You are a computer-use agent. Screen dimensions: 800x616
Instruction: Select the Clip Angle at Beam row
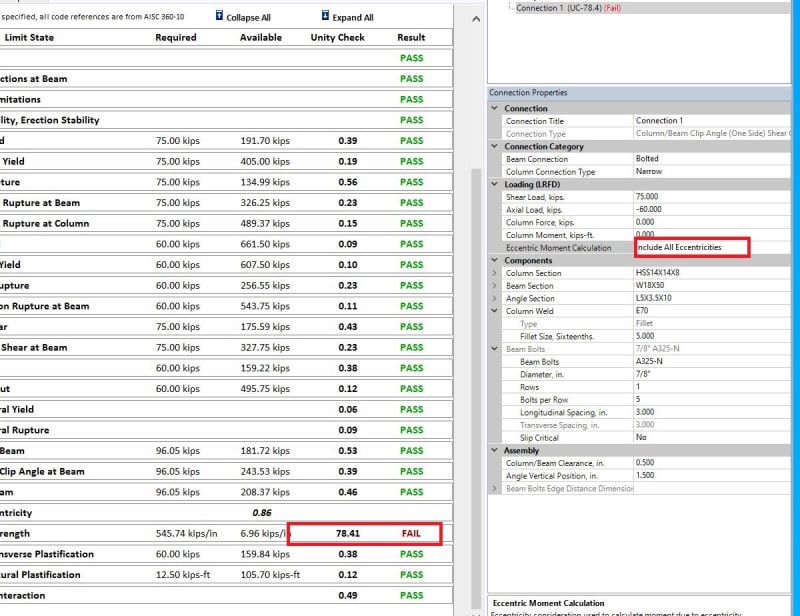click(226, 472)
